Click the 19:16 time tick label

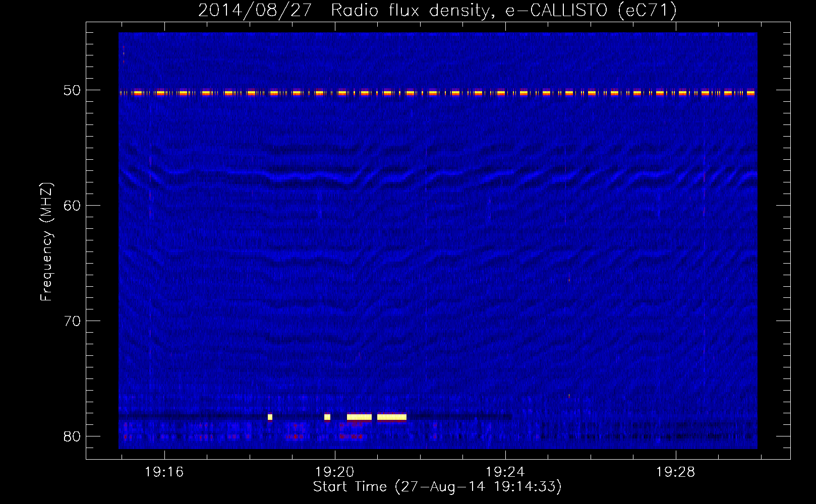(164, 472)
